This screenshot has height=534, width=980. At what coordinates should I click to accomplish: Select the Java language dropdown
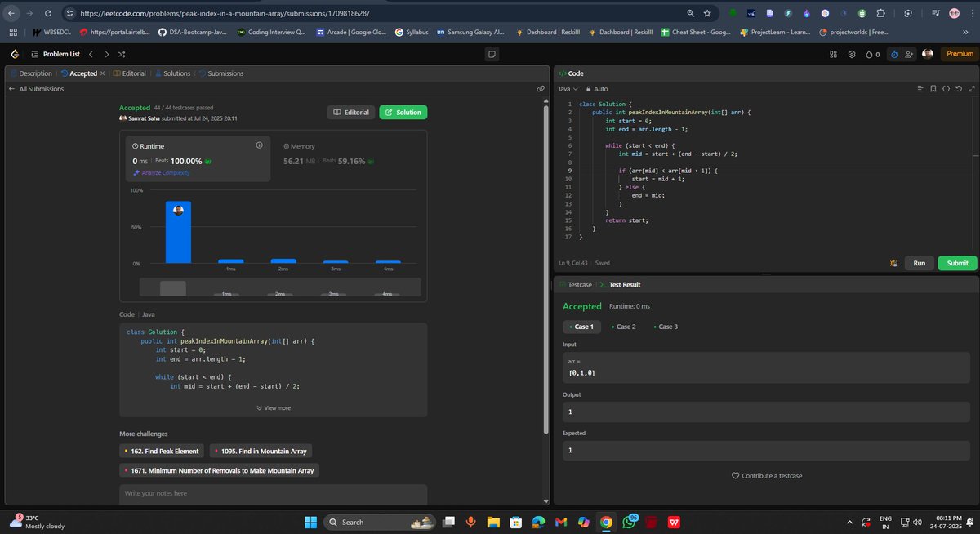tap(568, 88)
